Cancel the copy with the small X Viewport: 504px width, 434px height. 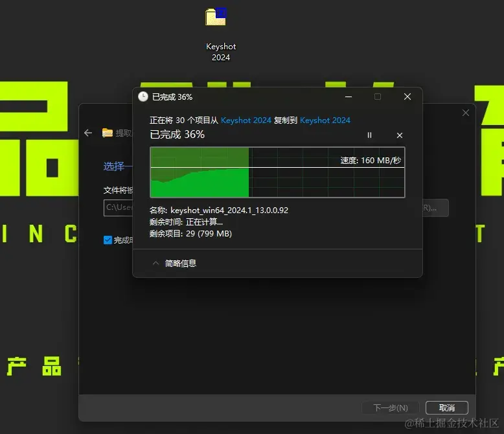[400, 135]
